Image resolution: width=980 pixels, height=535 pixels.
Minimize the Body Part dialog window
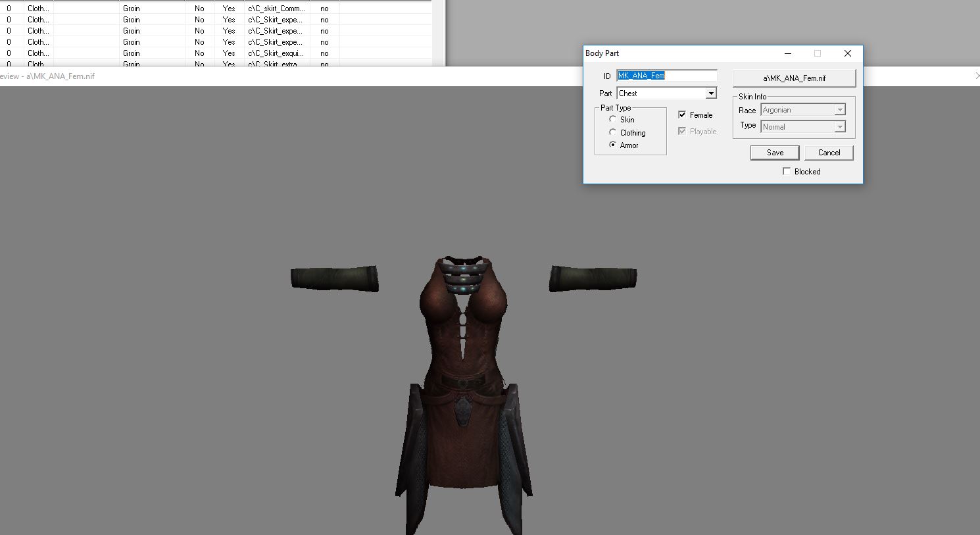pos(788,53)
